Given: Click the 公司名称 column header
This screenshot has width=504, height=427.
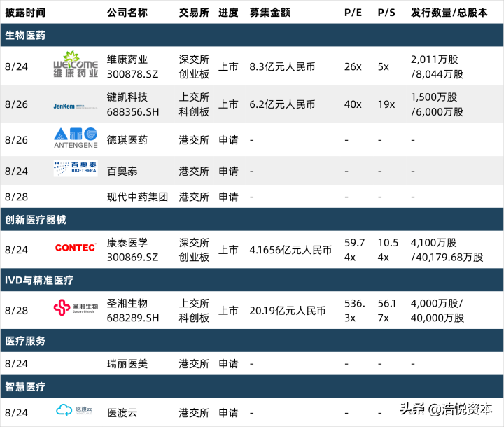Looking at the screenshot, I should pos(127,13).
